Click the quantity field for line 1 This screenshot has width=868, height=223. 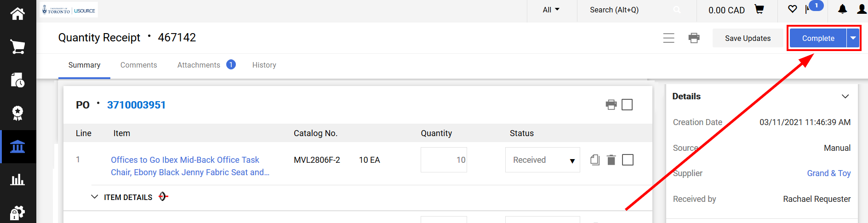pos(444,160)
